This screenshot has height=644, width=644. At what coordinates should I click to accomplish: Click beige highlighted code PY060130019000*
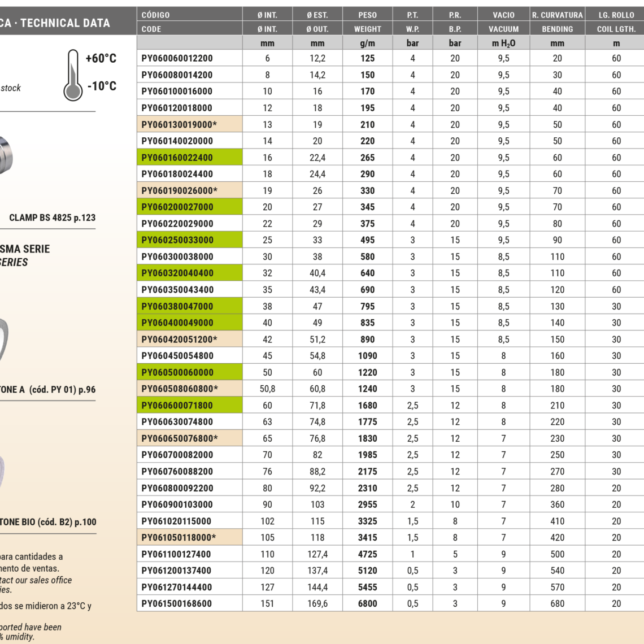pyautogui.click(x=179, y=124)
